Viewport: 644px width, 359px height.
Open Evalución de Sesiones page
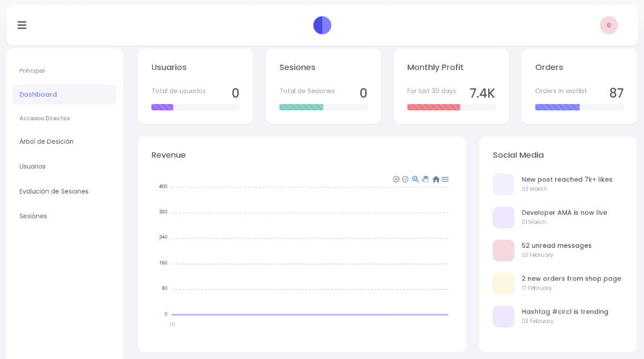[54, 191]
